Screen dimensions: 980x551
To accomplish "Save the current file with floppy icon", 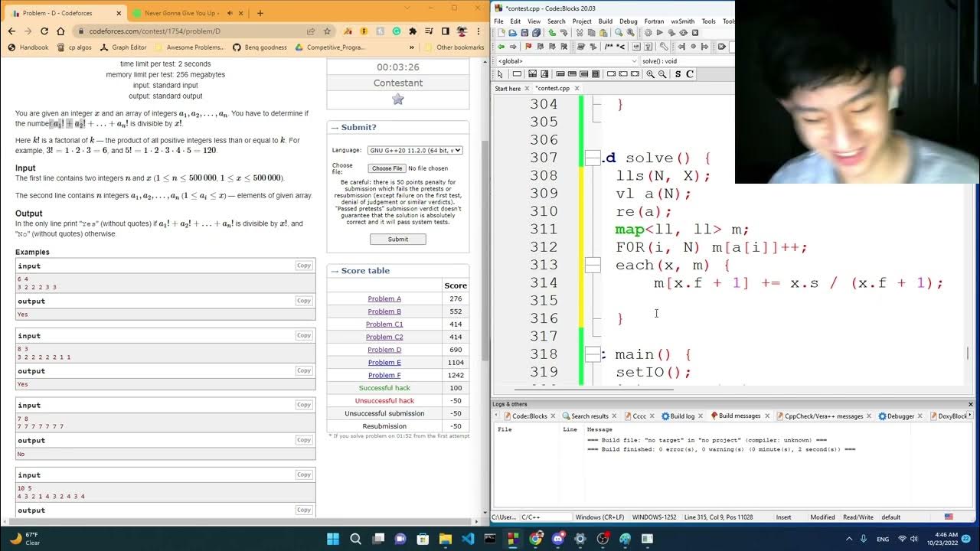I will [524, 33].
